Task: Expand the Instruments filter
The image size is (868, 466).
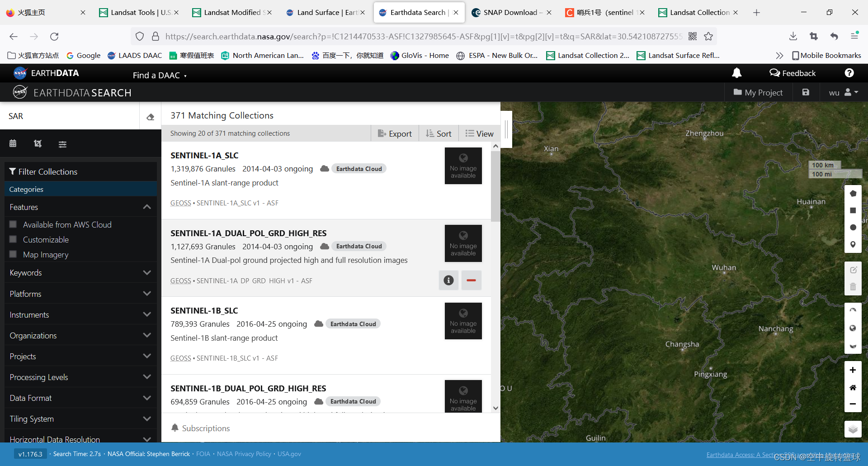Action: point(80,314)
